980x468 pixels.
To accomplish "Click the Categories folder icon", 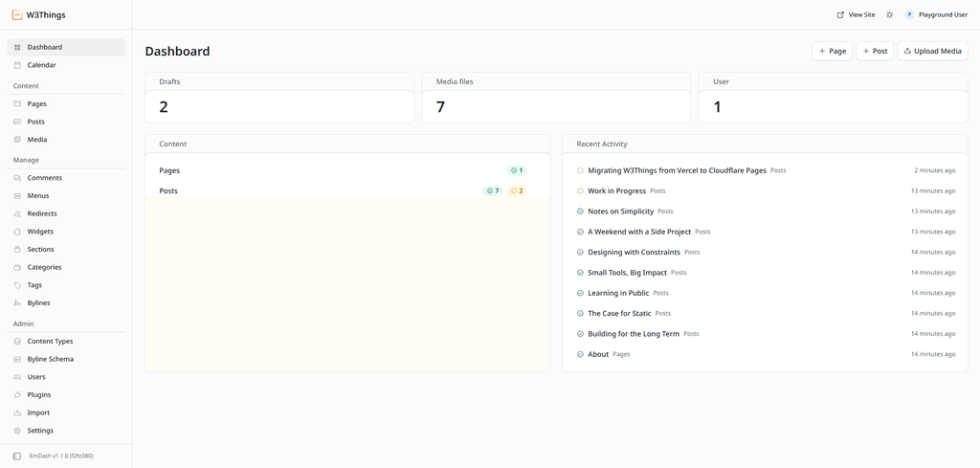I will click(17, 267).
